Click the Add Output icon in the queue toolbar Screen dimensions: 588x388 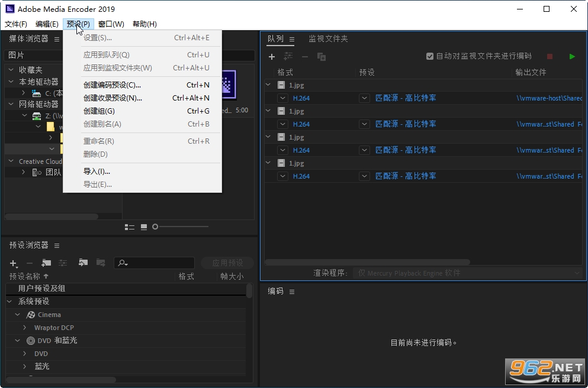288,57
